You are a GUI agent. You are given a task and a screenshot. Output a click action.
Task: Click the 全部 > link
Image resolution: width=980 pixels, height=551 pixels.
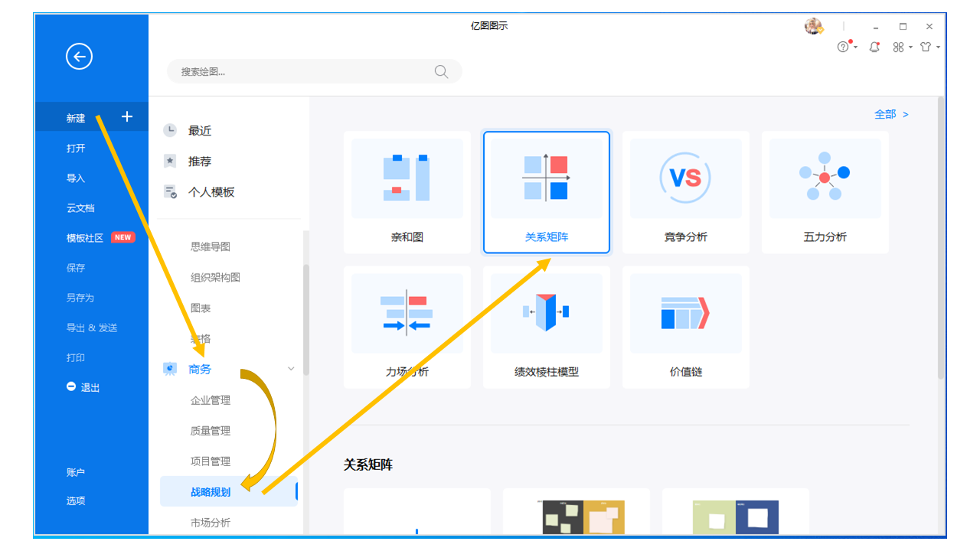pyautogui.click(x=891, y=114)
